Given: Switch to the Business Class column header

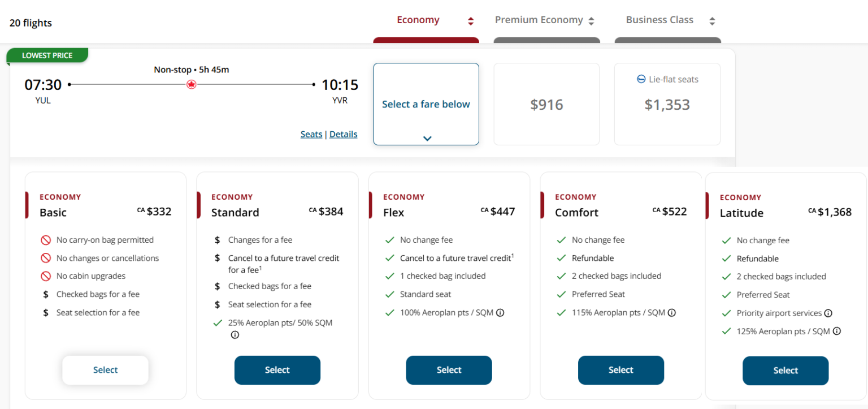Looking at the screenshot, I should pyautogui.click(x=659, y=20).
